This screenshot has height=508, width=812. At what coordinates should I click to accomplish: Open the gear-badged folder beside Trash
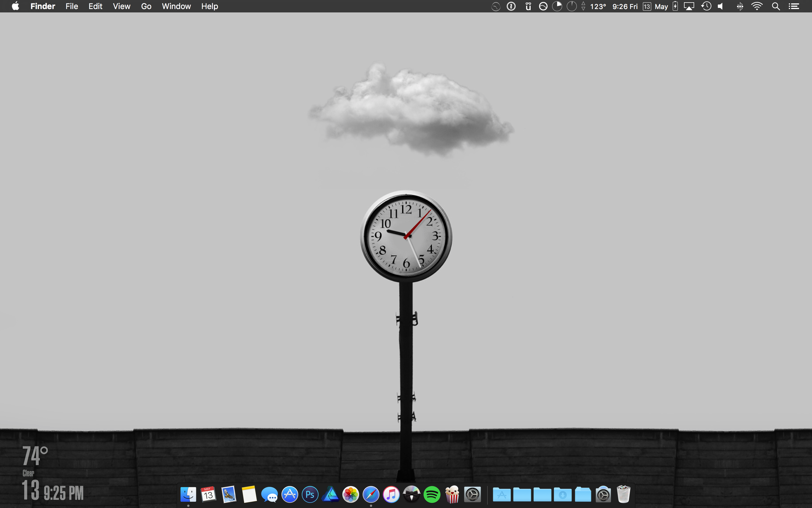603,494
